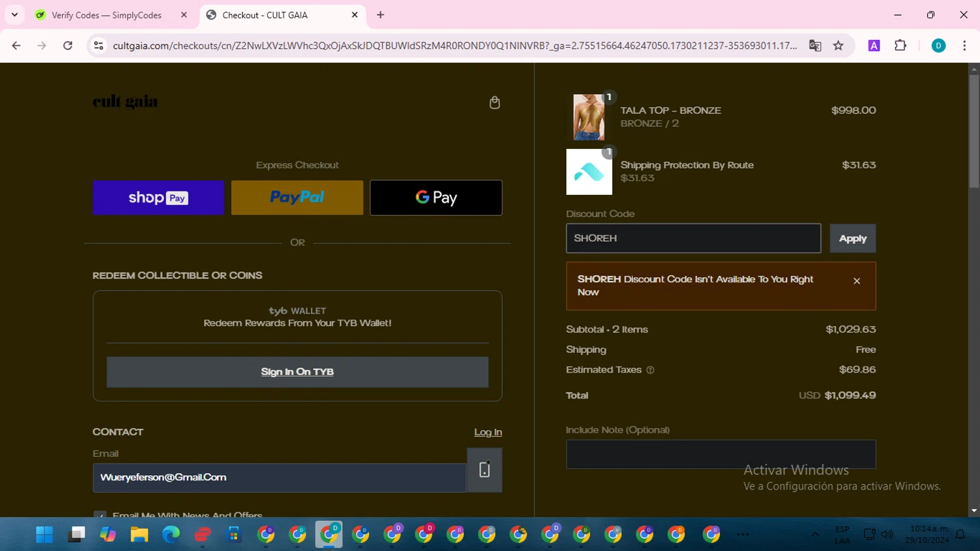
Task: Apply the discount code
Action: point(853,239)
